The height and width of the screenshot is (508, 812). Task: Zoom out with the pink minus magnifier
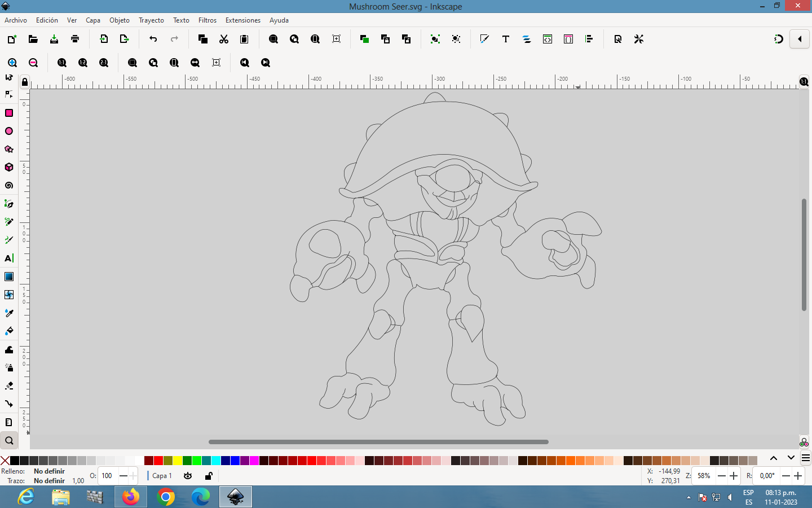[x=33, y=63]
